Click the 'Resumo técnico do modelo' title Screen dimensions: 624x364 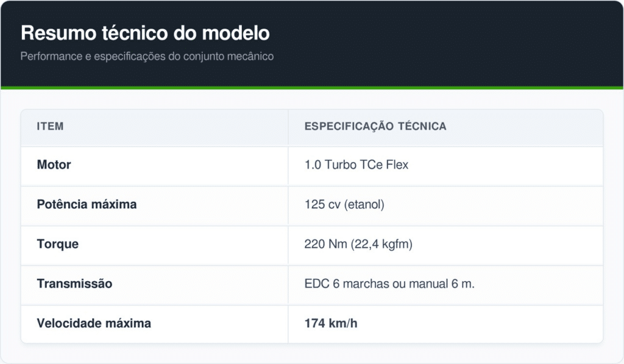145,33
